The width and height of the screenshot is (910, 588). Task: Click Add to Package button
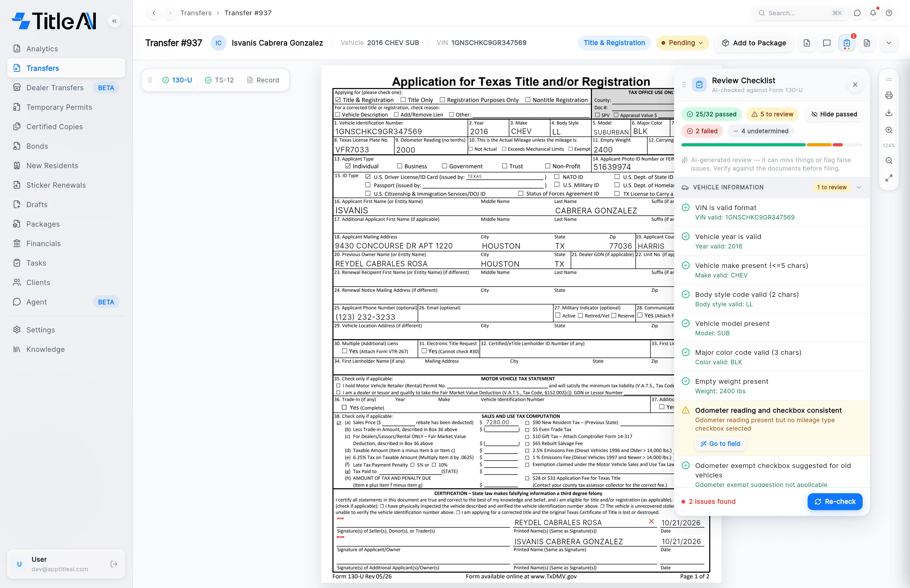click(x=754, y=43)
